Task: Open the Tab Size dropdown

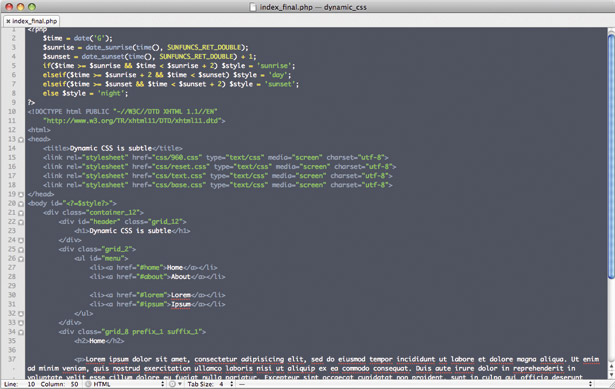Action: [210, 384]
